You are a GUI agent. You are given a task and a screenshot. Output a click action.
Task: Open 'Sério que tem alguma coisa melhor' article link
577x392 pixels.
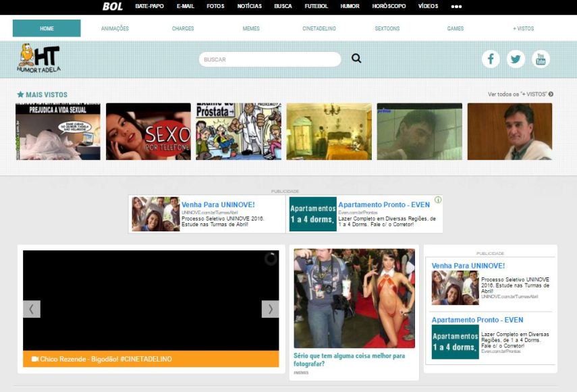point(349,359)
